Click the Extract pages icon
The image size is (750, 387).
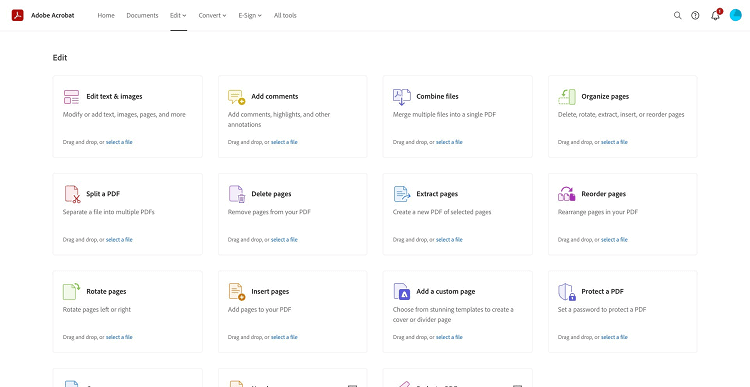[x=402, y=194]
